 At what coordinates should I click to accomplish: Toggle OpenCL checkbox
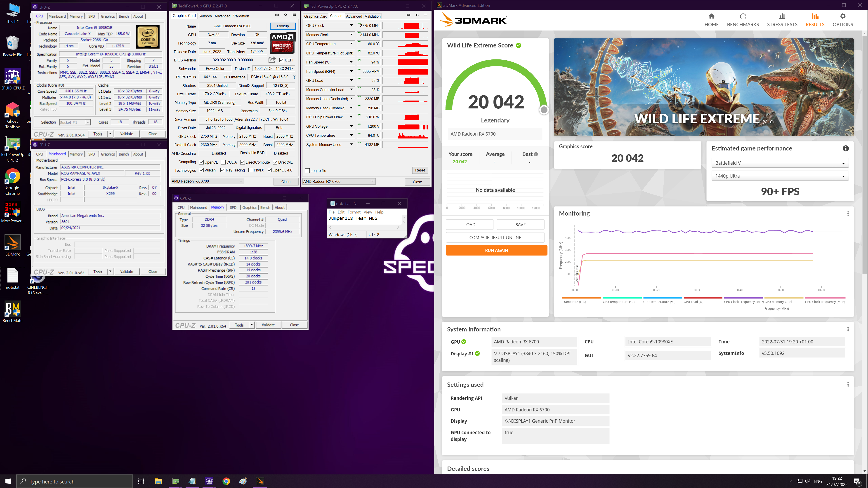[201, 162]
